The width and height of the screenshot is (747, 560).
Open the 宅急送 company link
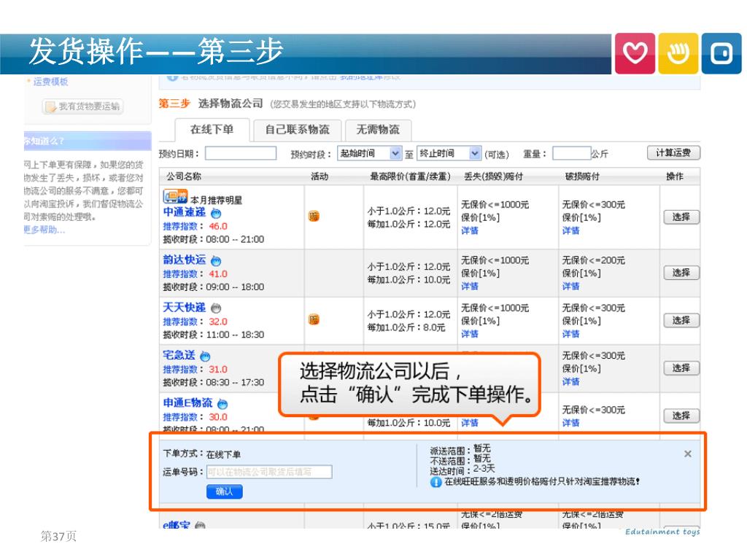(x=179, y=355)
